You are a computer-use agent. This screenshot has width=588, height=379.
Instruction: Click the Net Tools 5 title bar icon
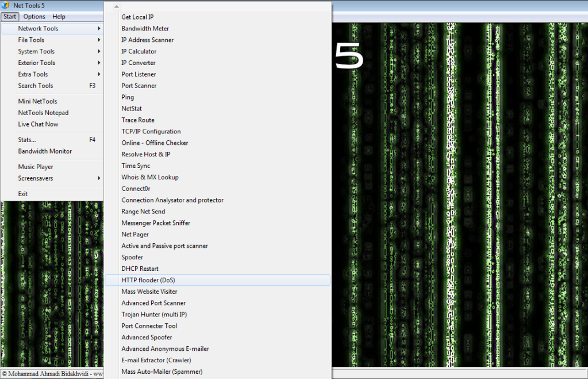[5, 5]
